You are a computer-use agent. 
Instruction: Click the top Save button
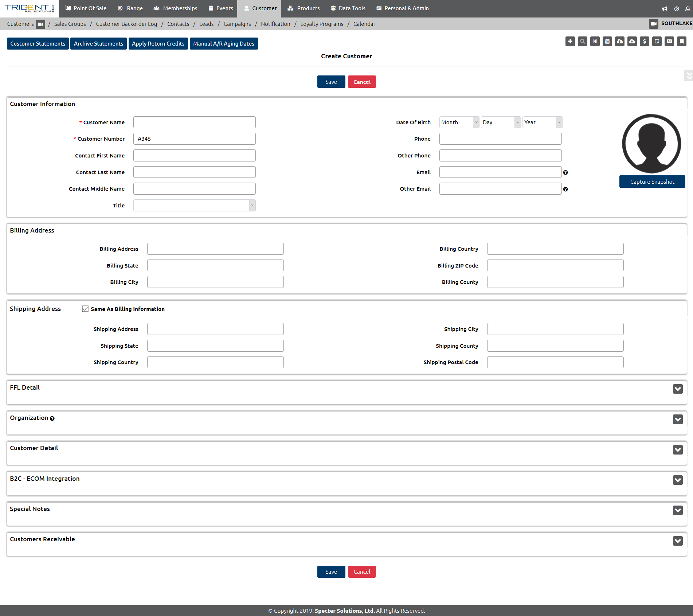331,82
